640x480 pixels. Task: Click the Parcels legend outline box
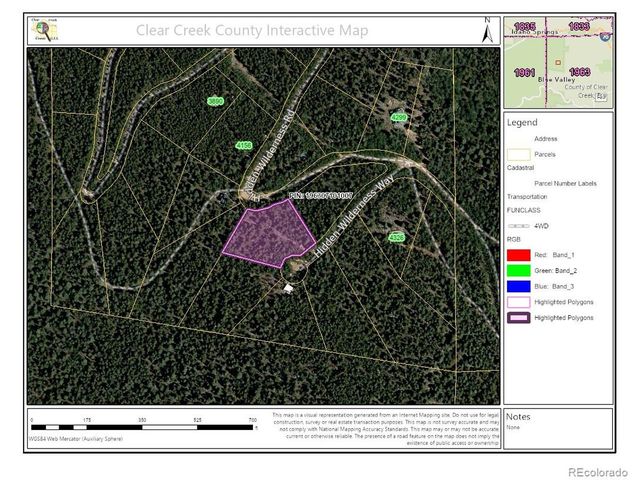(x=519, y=155)
